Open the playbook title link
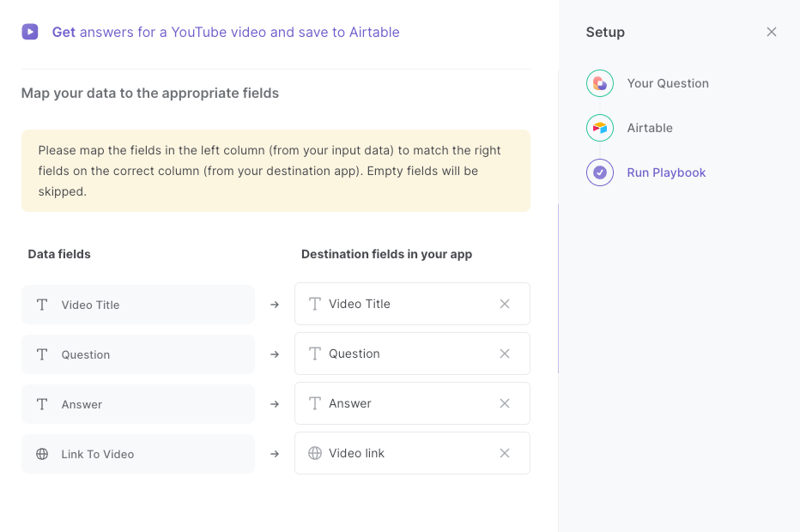The width and height of the screenshot is (800, 532). click(226, 32)
